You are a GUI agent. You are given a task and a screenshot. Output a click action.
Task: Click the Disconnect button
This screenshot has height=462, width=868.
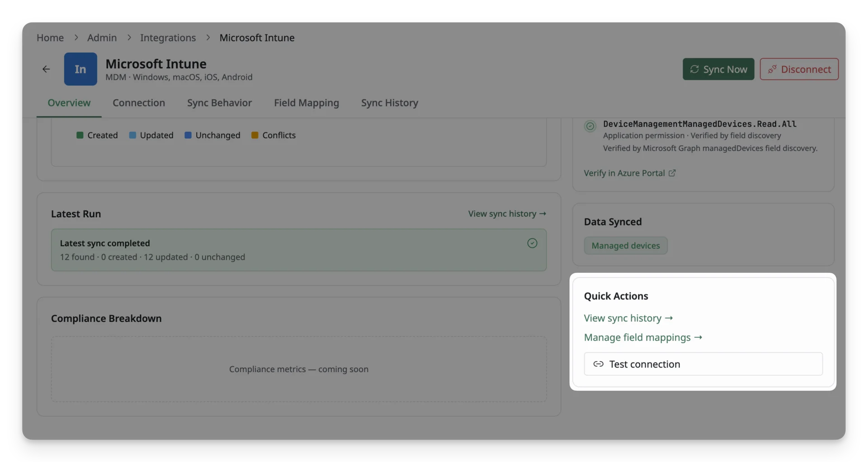pyautogui.click(x=799, y=69)
